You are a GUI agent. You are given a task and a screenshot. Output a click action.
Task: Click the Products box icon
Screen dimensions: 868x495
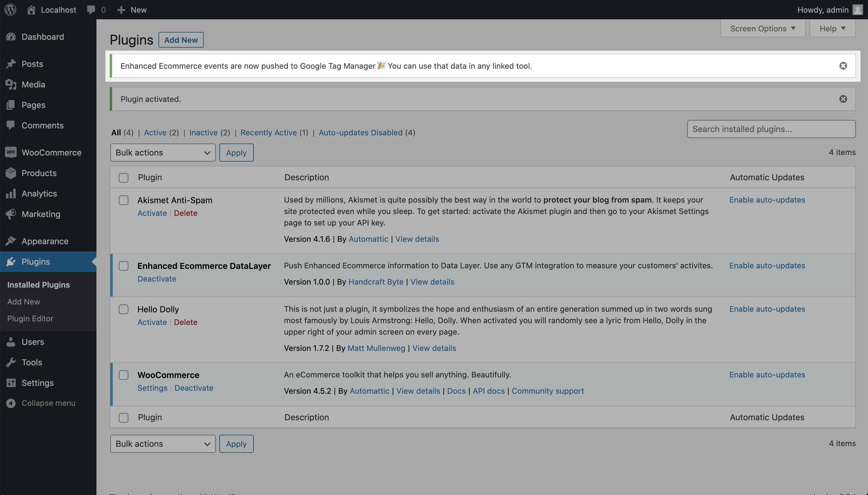coord(11,173)
